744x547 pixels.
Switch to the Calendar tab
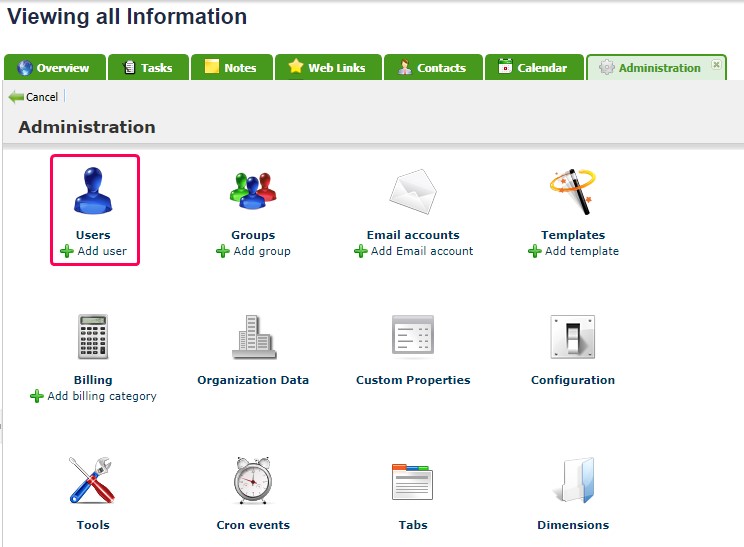[x=534, y=67]
